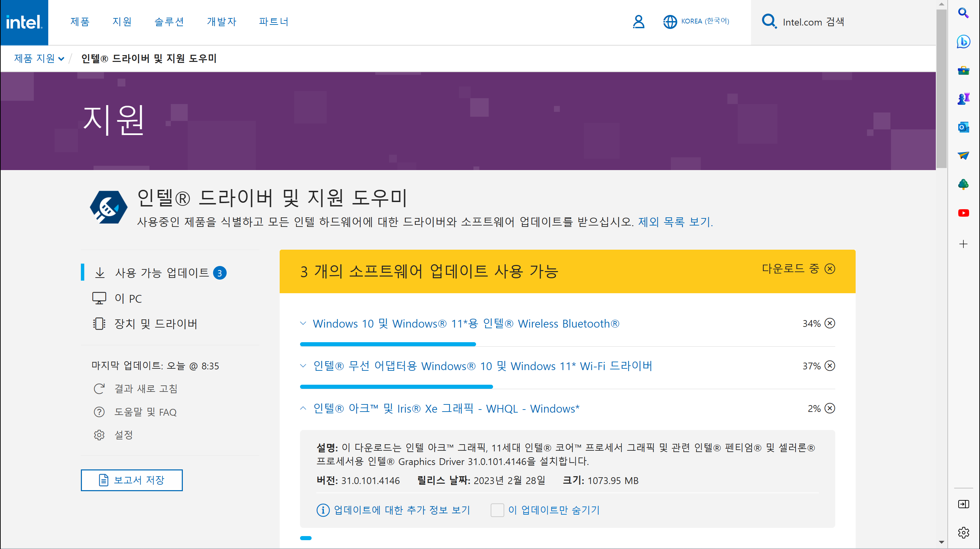The image size is (980, 549).
Task: Expand the Wi-Fi driver update details
Action: pos(303,366)
